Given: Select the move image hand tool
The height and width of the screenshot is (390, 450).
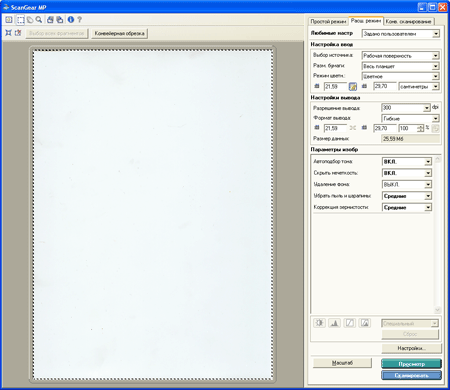Looking at the screenshot, I should (30, 20).
